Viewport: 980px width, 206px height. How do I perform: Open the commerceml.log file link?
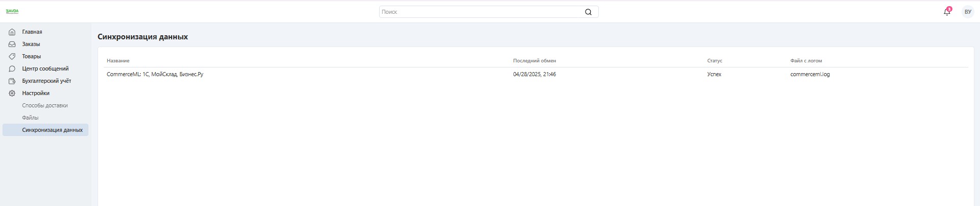(810, 74)
